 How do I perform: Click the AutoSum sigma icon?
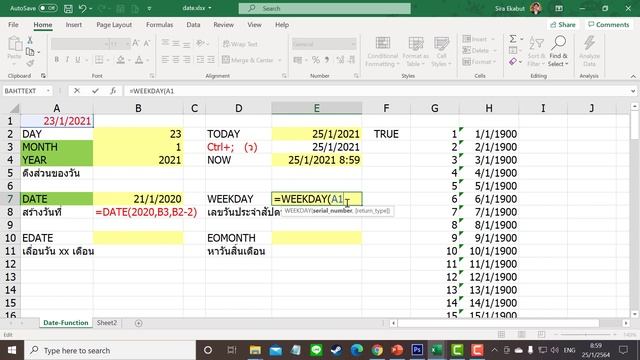[x=513, y=39]
